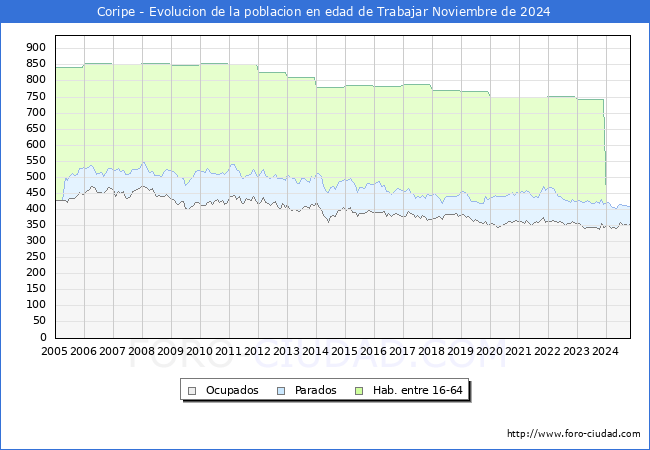Click the 450 y-axis value
This screenshot has width=650, height=450.
click(36, 193)
